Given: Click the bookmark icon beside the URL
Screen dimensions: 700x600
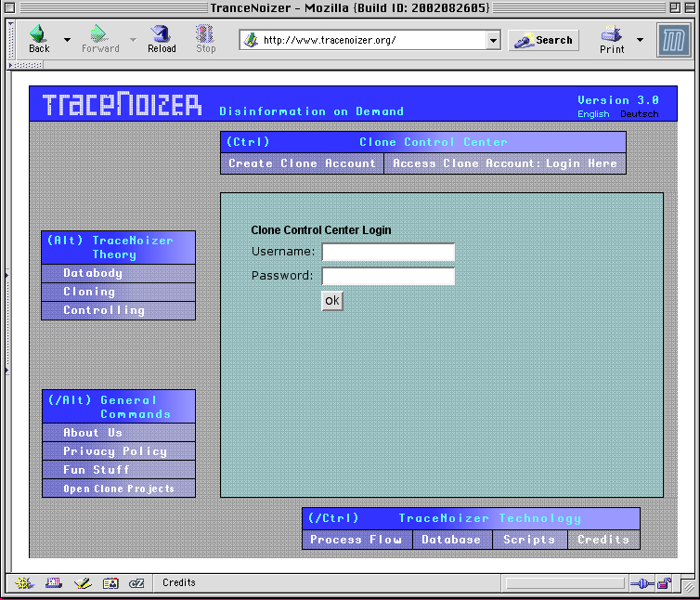Looking at the screenshot, I should coord(251,40).
